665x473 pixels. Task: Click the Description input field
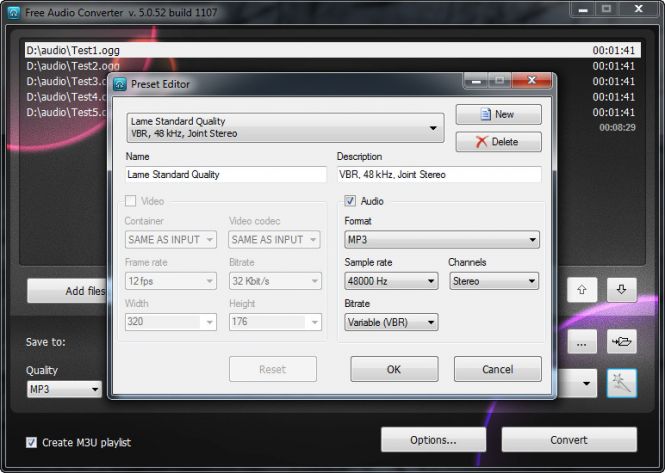439,174
